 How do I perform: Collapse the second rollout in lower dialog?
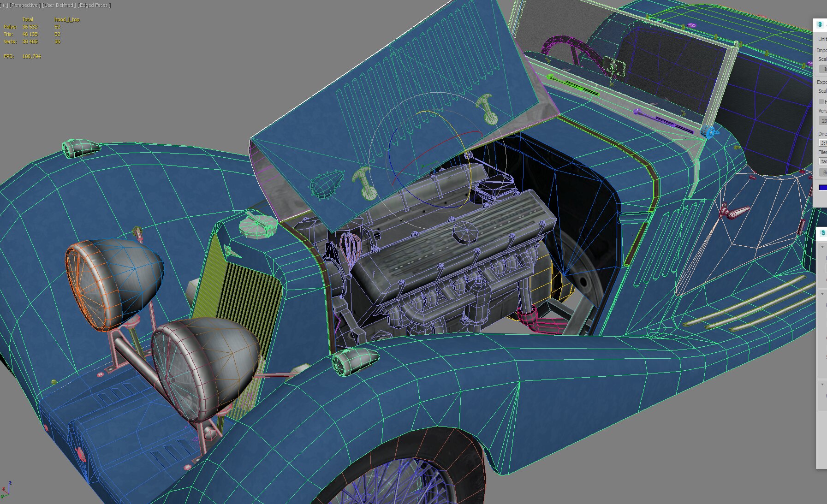click(x=822, y=294)
